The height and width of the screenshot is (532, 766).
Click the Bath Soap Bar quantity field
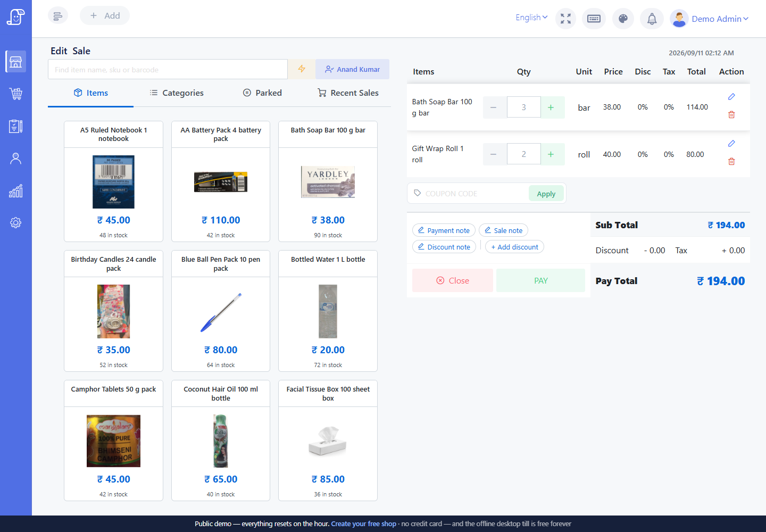[x=524, y=107]
